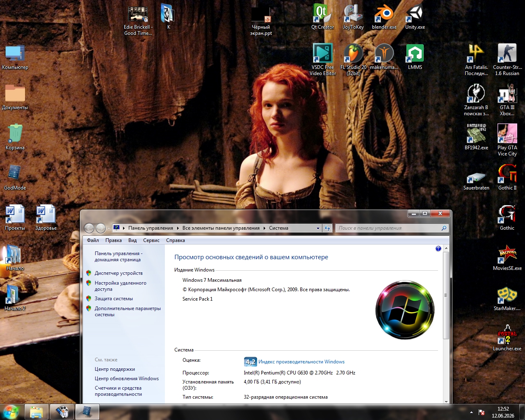Click the Проекты Word document icon
This screenshot has width=525, height=420.
pyautogui.click(x=15, y=217)
